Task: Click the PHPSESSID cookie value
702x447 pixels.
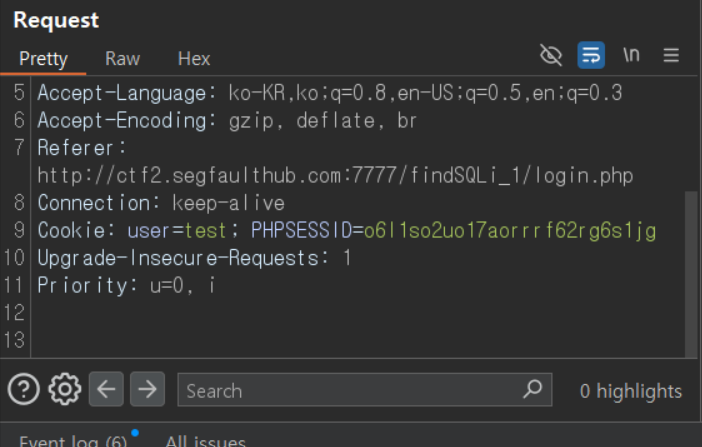Action: pos(510,231)
